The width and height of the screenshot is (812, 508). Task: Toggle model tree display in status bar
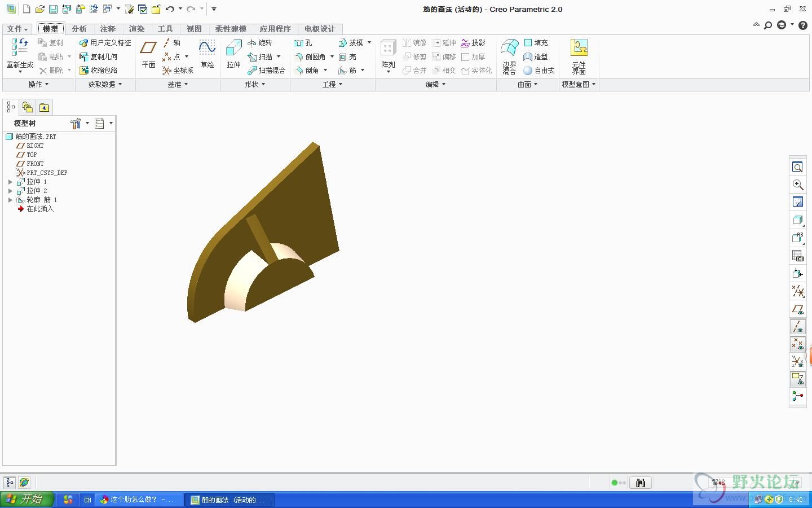point(10,483)
